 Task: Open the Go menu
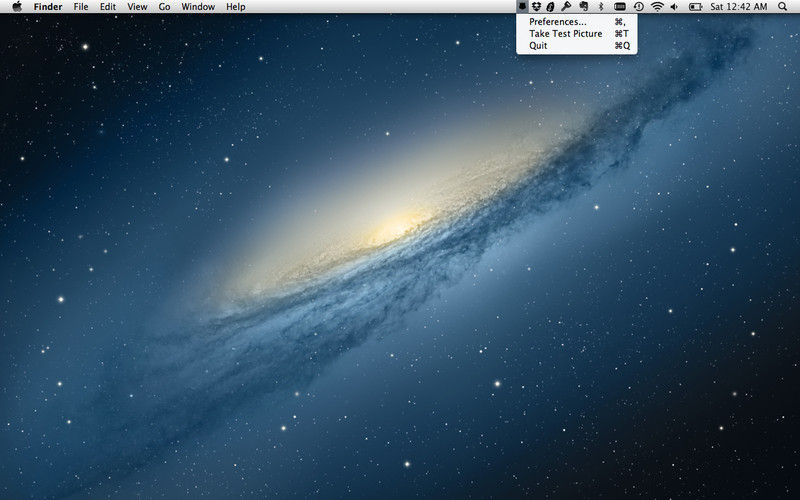[x=164, y=7]
